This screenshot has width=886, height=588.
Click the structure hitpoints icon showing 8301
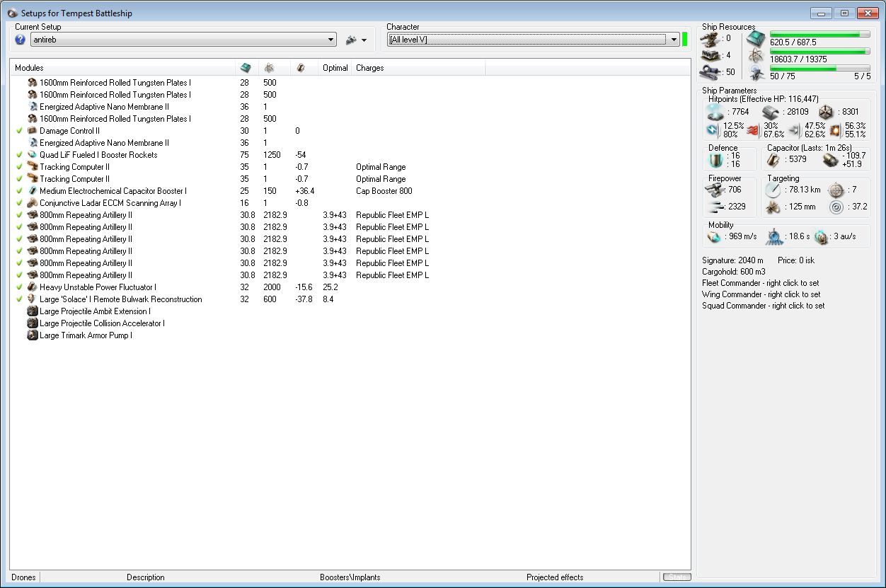[x=826, y=112]
